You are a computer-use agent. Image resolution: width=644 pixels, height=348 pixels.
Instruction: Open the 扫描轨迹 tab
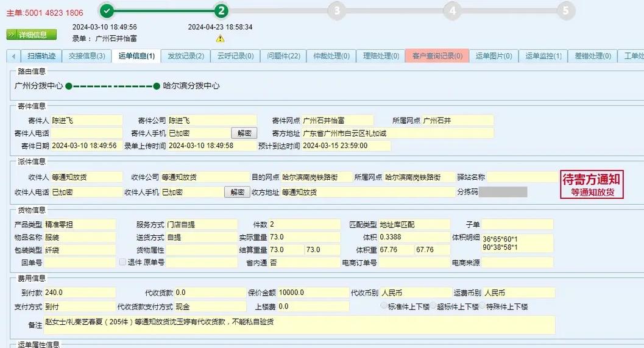tap(41, 56)
